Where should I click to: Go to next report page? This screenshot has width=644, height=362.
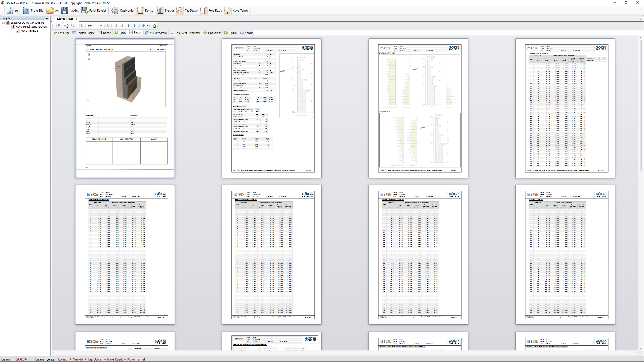129,26
